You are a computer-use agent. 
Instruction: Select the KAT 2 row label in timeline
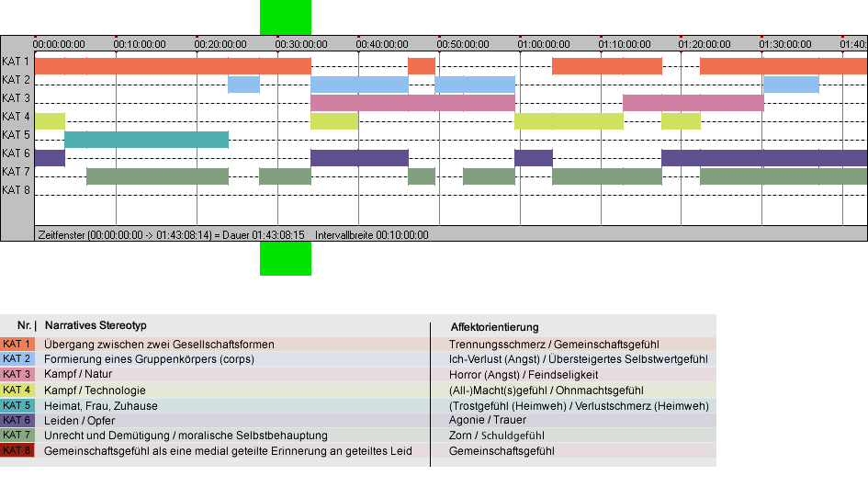coord(16,80)
